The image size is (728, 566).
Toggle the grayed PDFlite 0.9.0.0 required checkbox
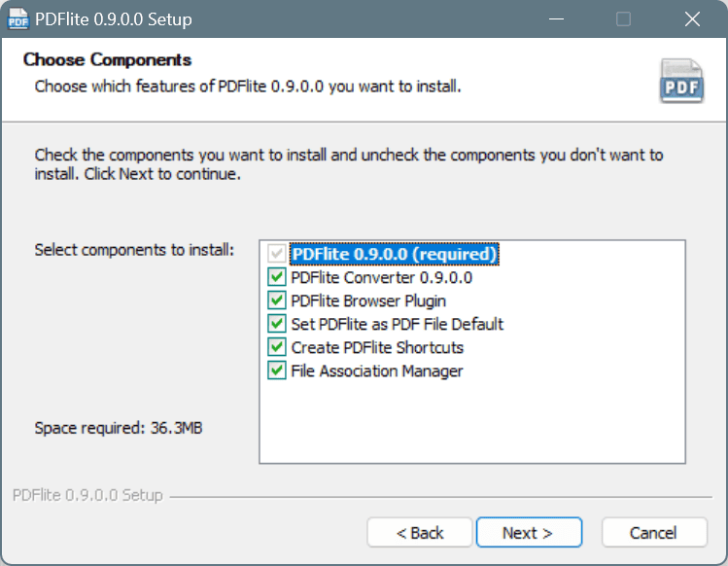(x=277, y=254)
